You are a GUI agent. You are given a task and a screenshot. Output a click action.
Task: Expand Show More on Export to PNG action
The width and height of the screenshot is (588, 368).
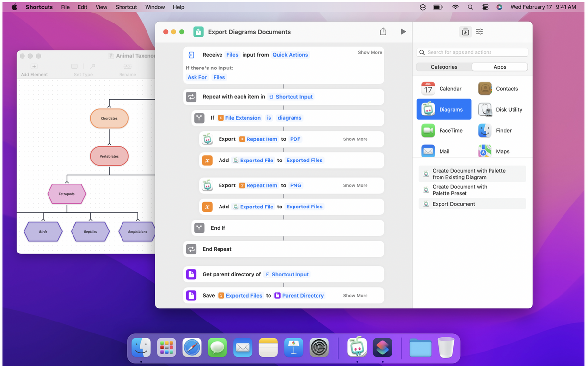coord(355,186)
